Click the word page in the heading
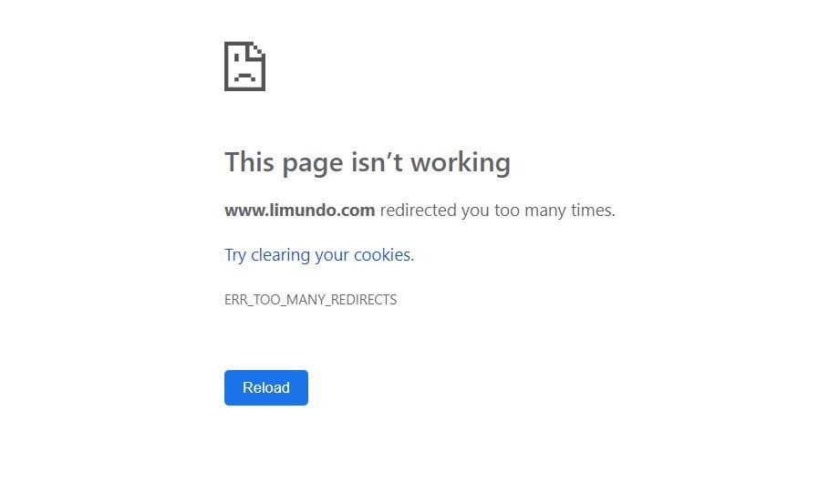Viewport: 840px width, 504px height. pyautogui.click(x=312, y=164)
